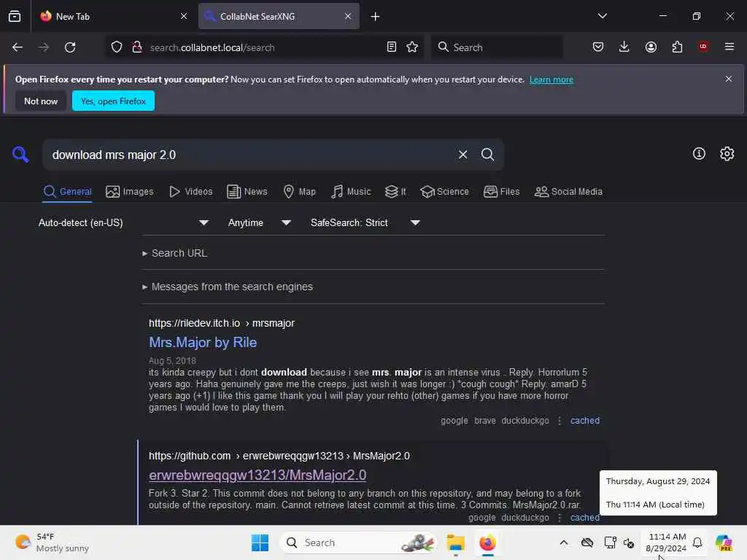The height and width of the screenshot is (560, 747).
Task: Click Yes, open Firefox button
Action: (113, 101)
